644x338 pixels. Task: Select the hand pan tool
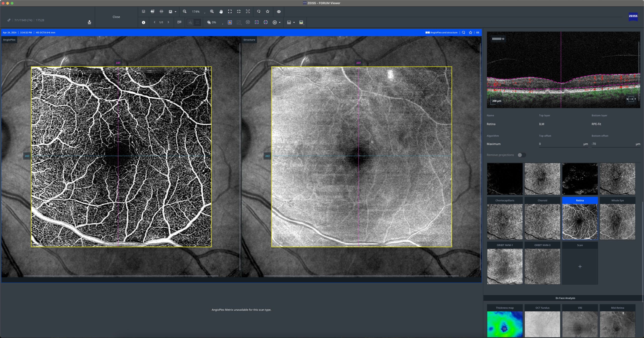pos(221,12)
